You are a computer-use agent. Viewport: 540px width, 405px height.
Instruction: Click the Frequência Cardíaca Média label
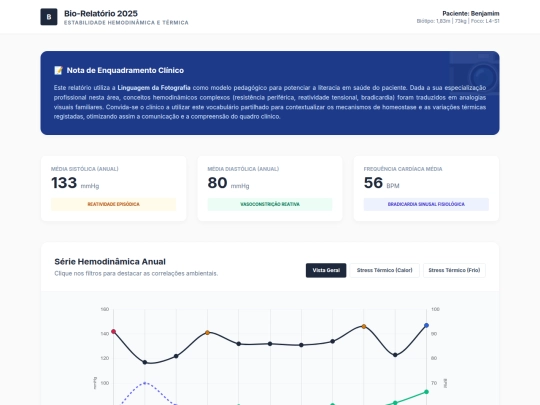tap(403, 169)
